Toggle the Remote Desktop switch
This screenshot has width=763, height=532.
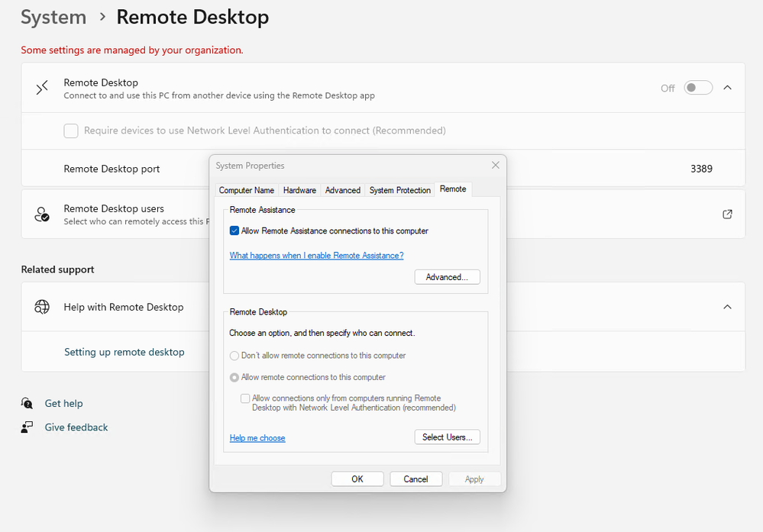point(698,88)
